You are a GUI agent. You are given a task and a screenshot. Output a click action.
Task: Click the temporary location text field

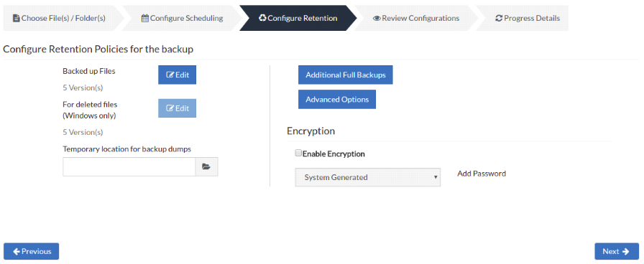129,167
